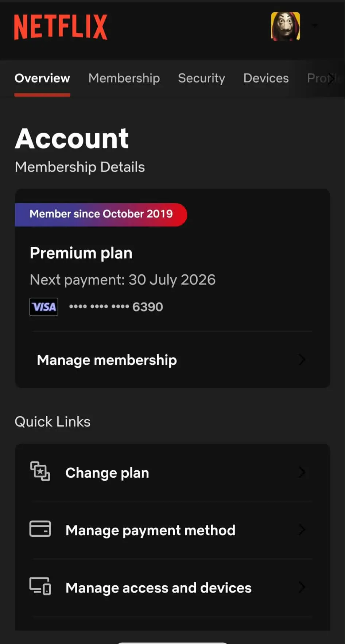
Task: Click the payment card icon
Action: point(40,529)
